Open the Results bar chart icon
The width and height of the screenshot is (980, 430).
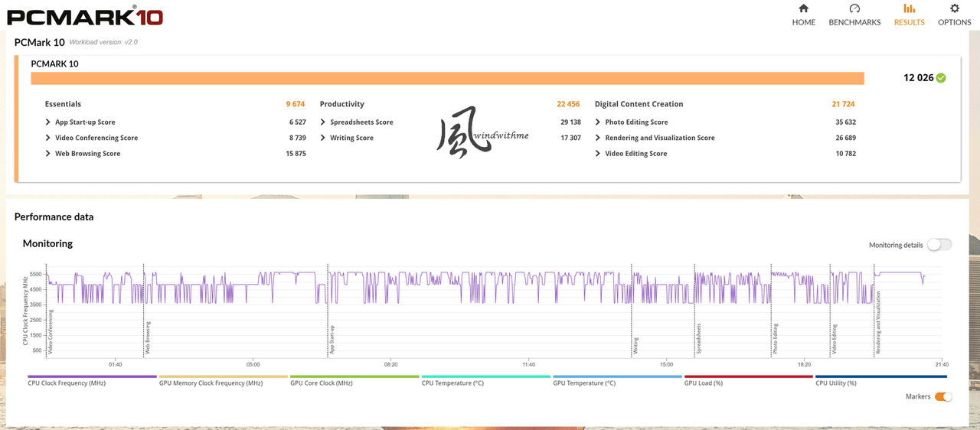(910, 8)
